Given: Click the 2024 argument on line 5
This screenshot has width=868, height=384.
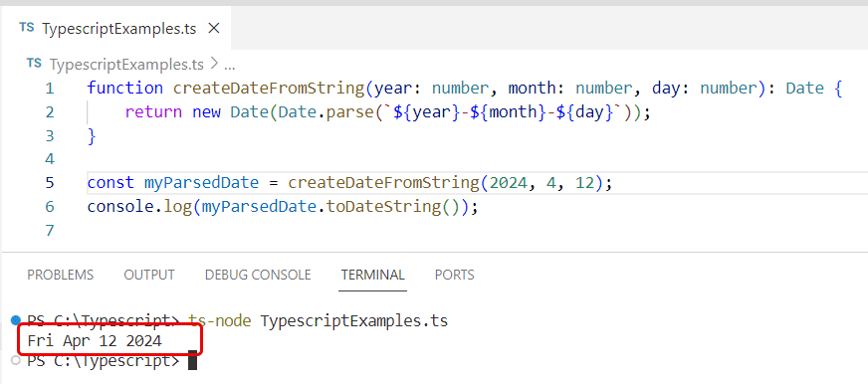Looking at the screenshot, I should pos(509,183).
